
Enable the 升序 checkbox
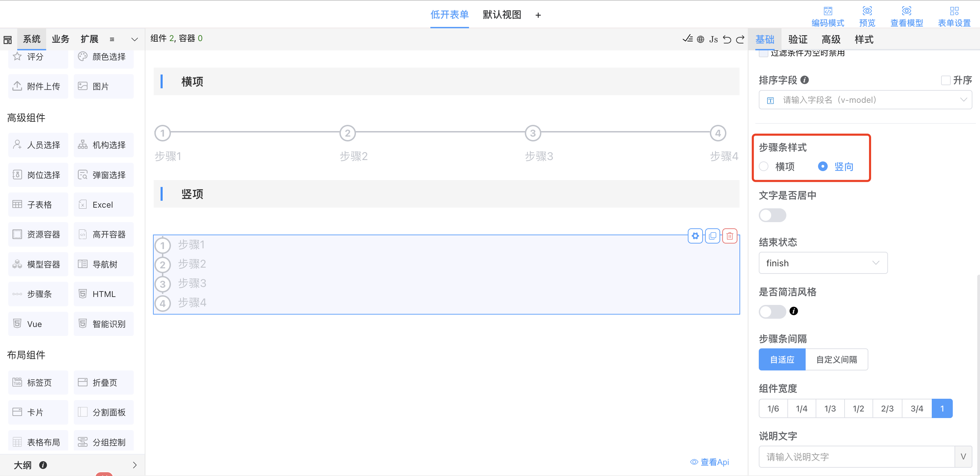[x=946, y=80]
